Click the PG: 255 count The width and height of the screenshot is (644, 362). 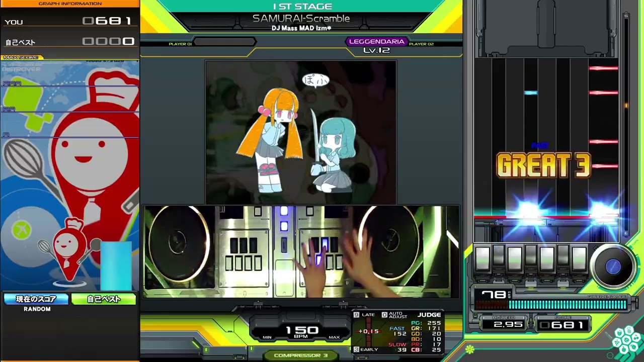pos(426,323)
